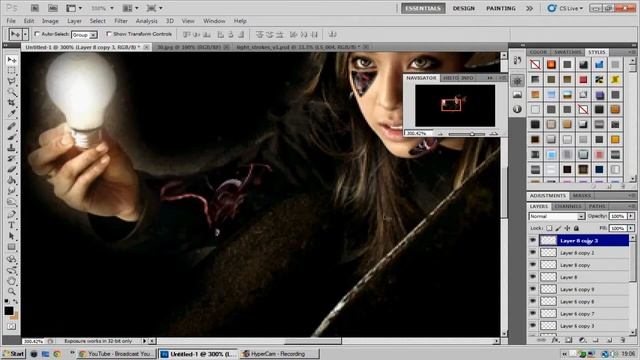The image size is (640, 360).
Task: Toggle visibility eye of Layer 8
Action: (x=533, y=277)
